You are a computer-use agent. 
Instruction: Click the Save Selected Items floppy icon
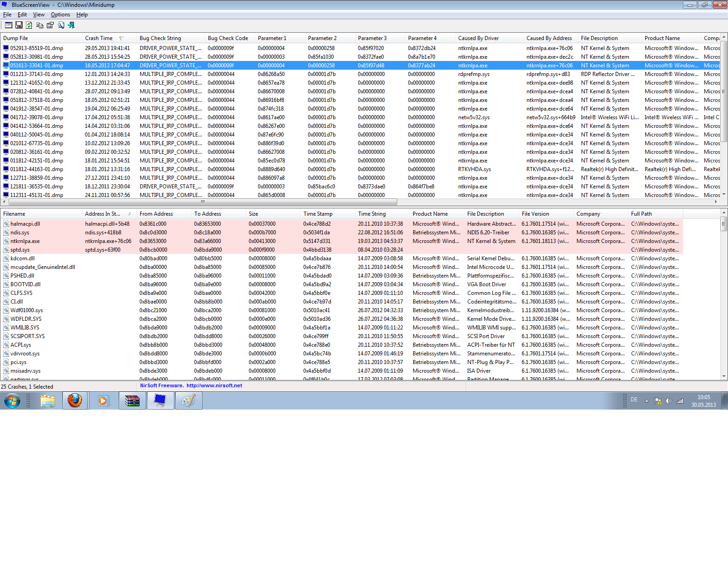19,25
